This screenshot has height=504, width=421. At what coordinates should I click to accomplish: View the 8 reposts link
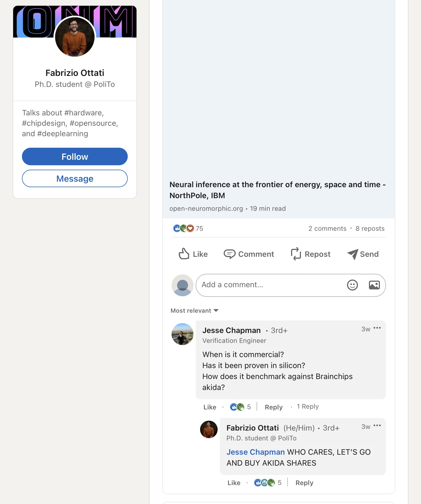pos(370,229)
